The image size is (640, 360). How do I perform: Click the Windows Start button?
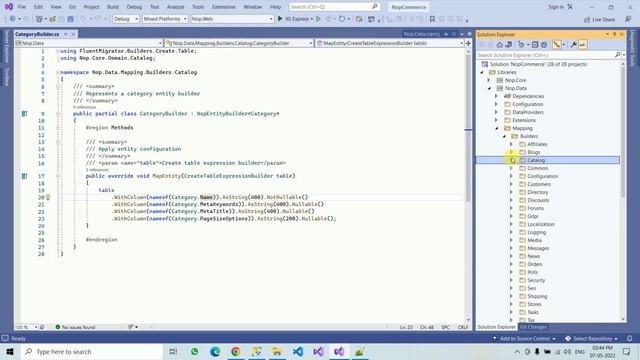pyautogui.click(x=10, y=352)
